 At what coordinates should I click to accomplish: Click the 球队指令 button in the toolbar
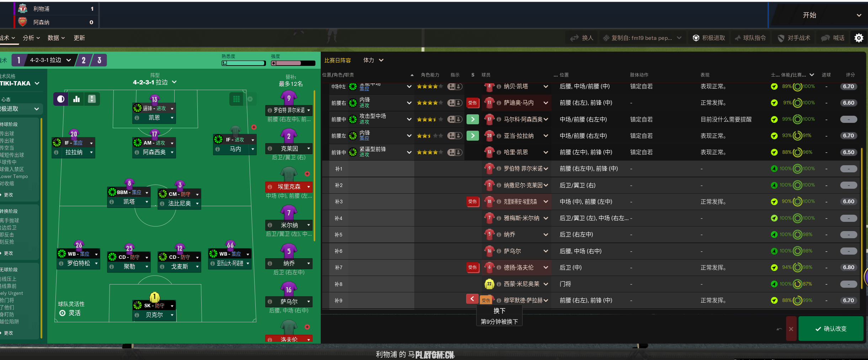click(x=751, y=38)
